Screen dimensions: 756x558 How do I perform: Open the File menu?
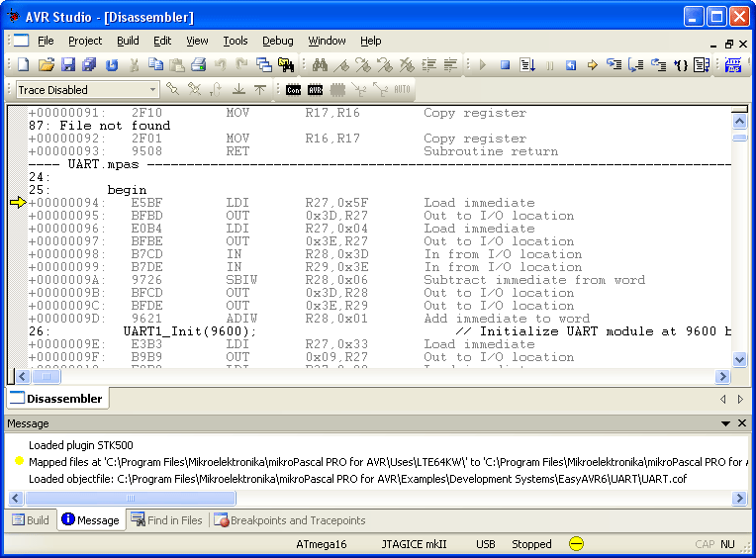(46, 41)
